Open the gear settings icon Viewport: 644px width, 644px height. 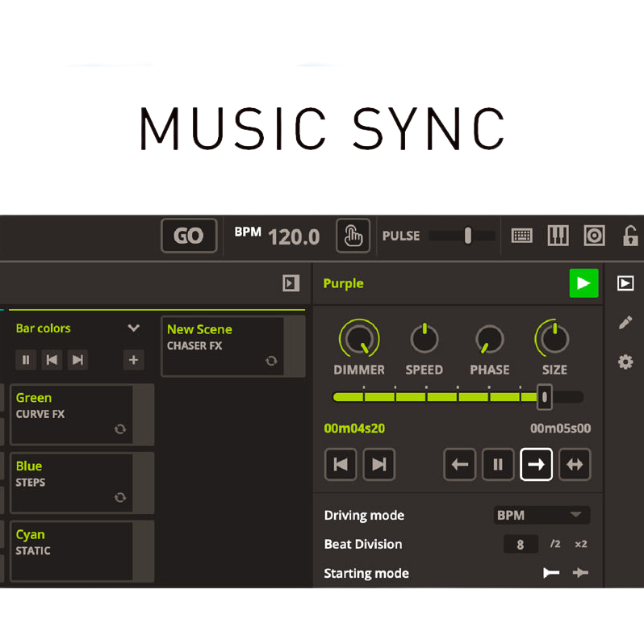625,362
